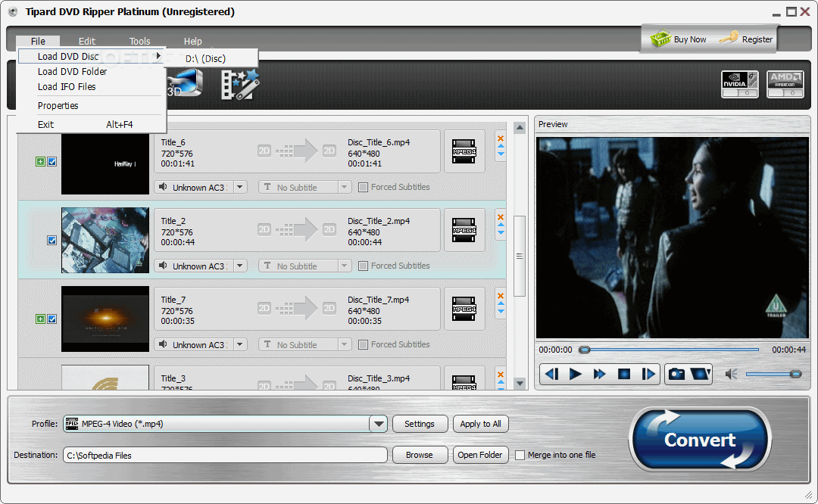Expand the Profile format dropdown arrow
The image size is (818, 504).
coord(378,424)
